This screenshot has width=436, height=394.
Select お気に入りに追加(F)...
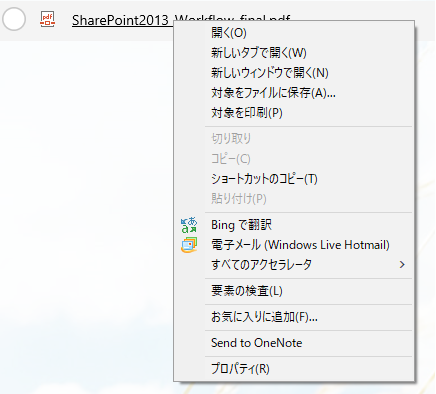(293, 317)
